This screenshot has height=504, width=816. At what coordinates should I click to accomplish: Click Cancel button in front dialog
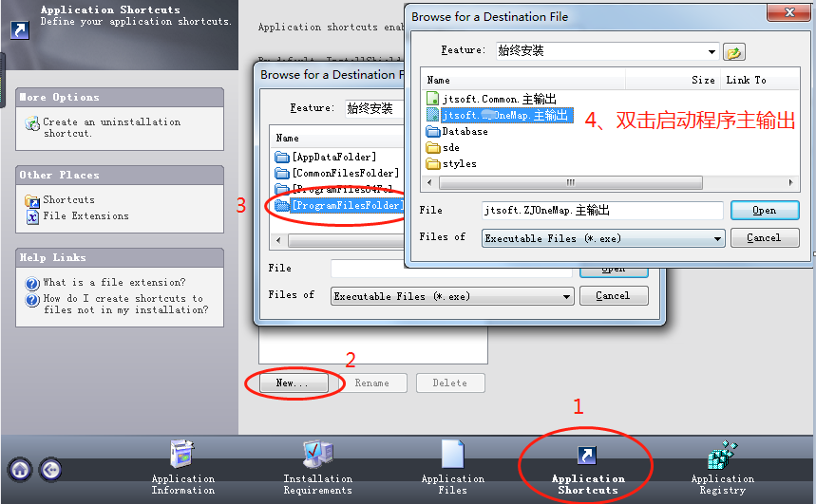click(x=765, y=237)
